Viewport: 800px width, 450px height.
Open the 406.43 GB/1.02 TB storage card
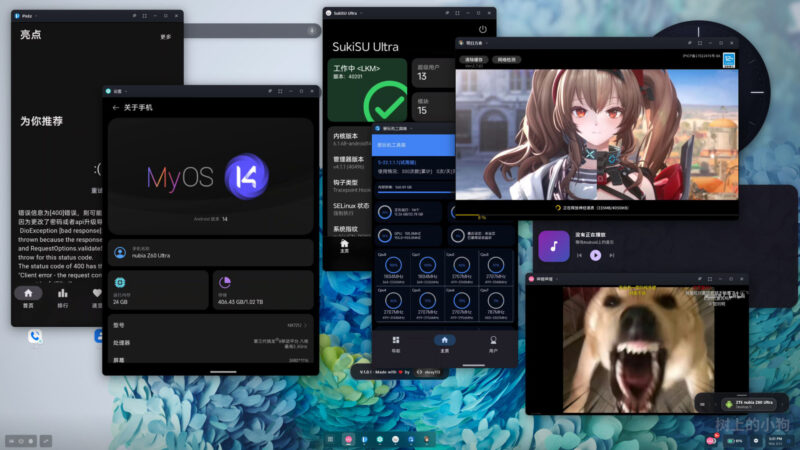coord(263,290)
